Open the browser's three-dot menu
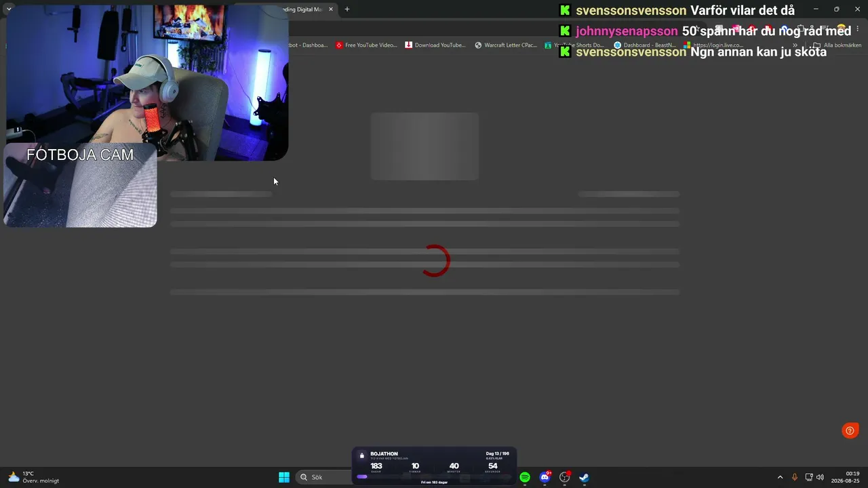868x488 pixels. [x=858, y=29]
